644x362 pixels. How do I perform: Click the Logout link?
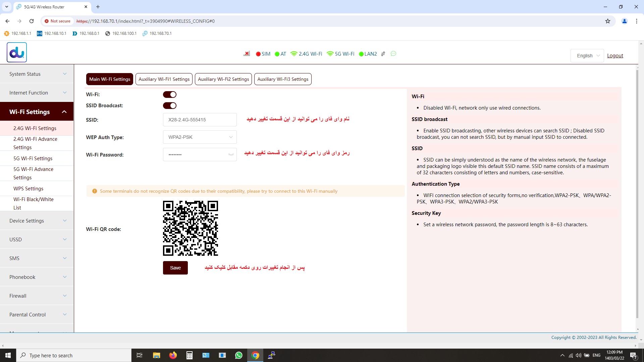pos(615,56)
